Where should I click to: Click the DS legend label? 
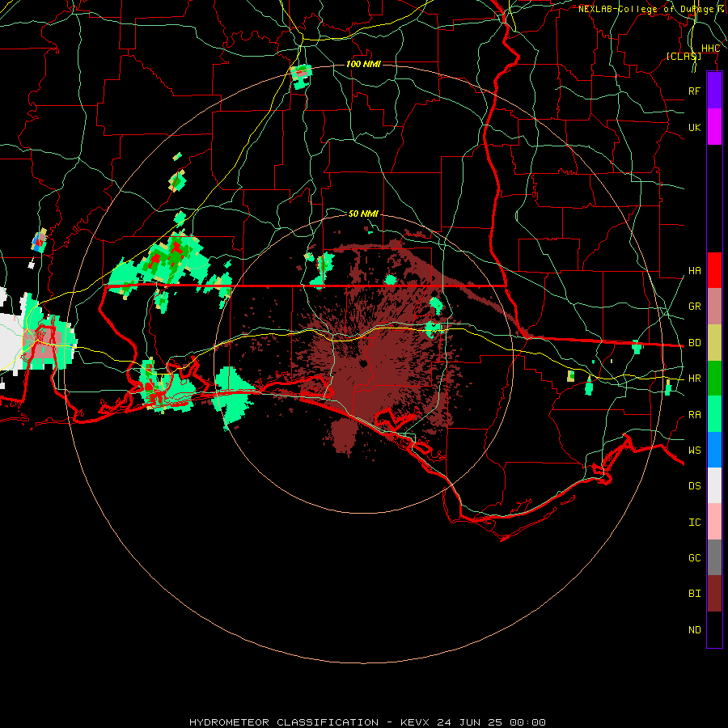tap(694, 485)
